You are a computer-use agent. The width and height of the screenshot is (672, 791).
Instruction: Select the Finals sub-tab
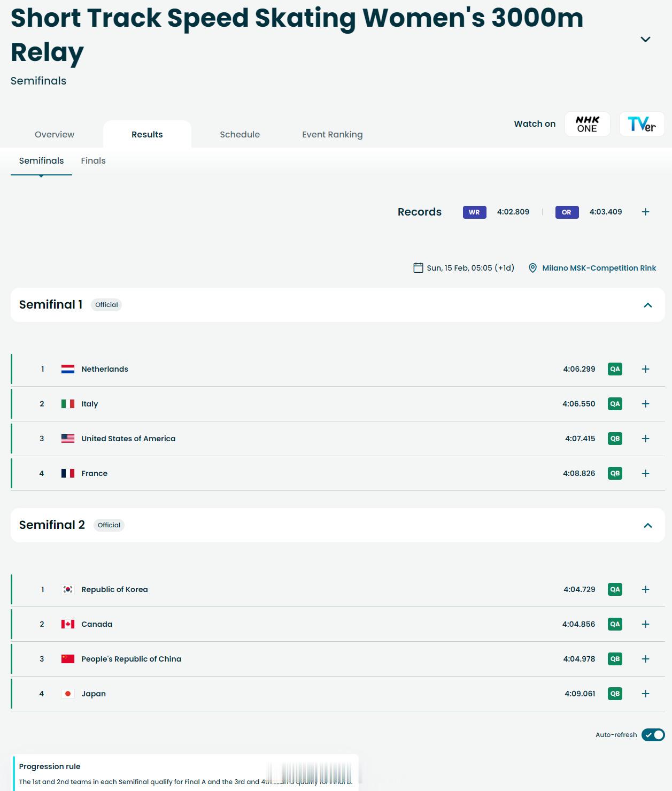point(93,161)
